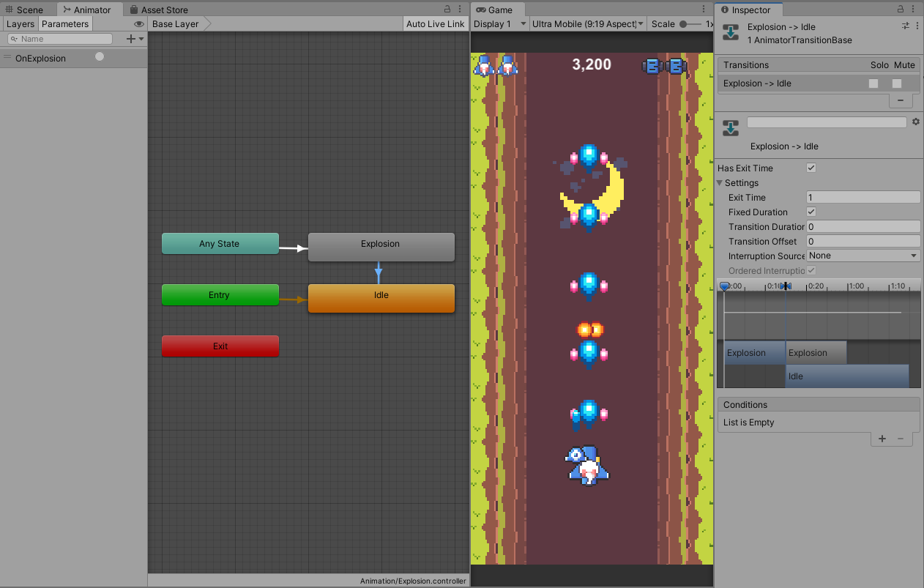Click the gear icon beside transition name field

point(915,122)
